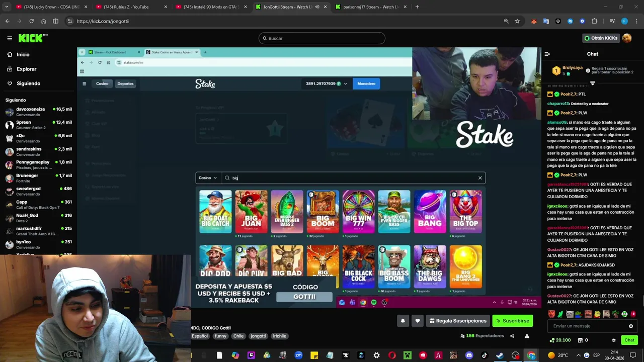644x362 pixels.
Task: Switch to Rubius Z YouTube tab
Action: [x=132, y=7]
